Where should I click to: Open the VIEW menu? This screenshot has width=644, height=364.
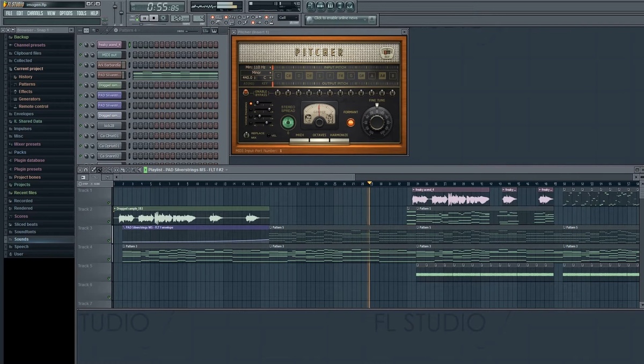coord(51,13)
